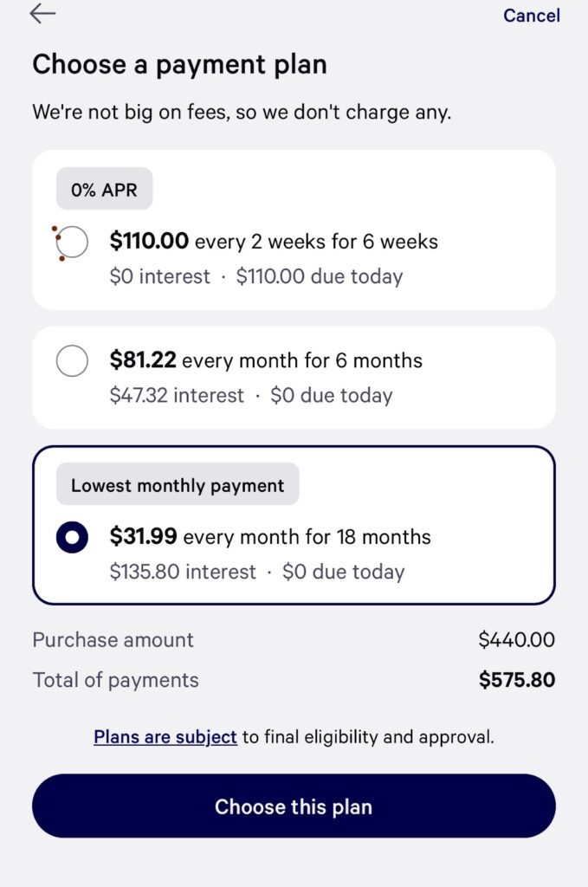This screenshot has width=588, height=887.
Task: Tap the 0% APR badge
Action: [104, 189]
